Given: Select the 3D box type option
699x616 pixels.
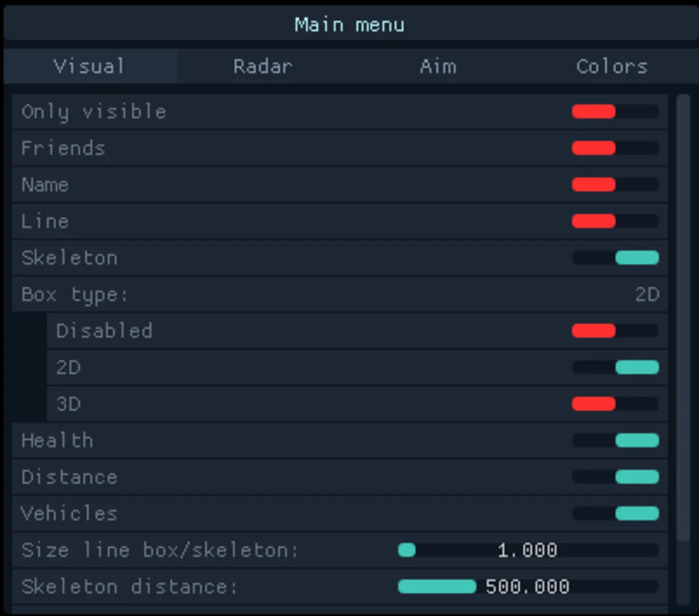Looking at the screenshot, I should coord(615,404).
